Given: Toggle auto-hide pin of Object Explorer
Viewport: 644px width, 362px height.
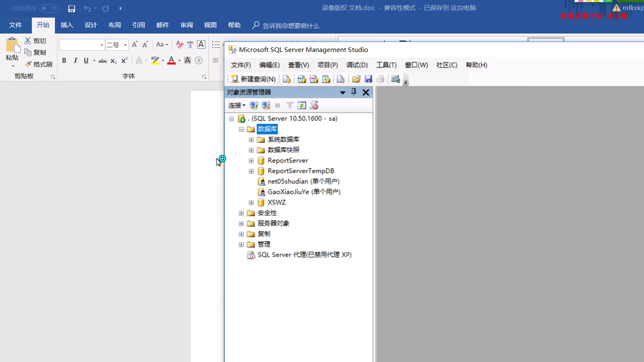Looking at the screenshot, I should coord(354,92).
